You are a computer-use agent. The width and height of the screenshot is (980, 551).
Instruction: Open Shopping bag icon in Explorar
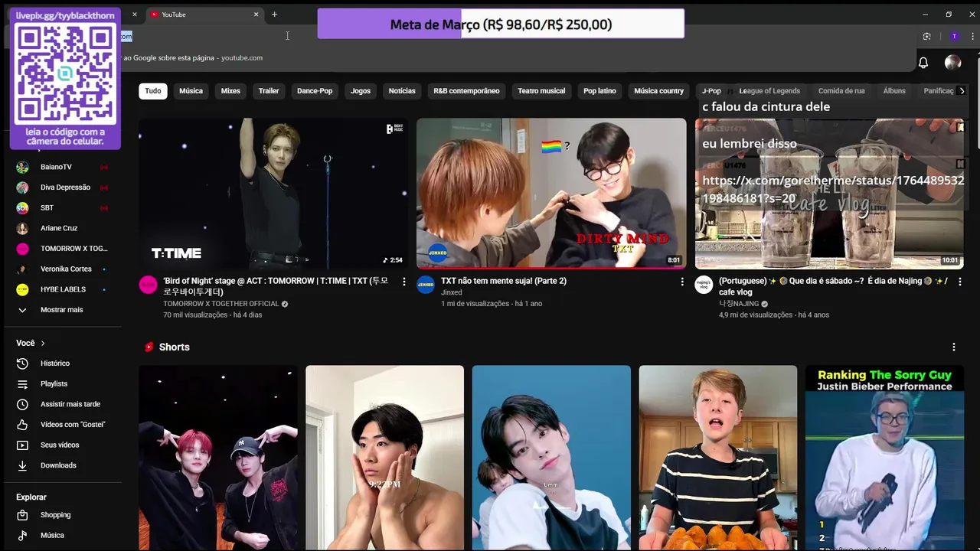(x=22, y=515)
